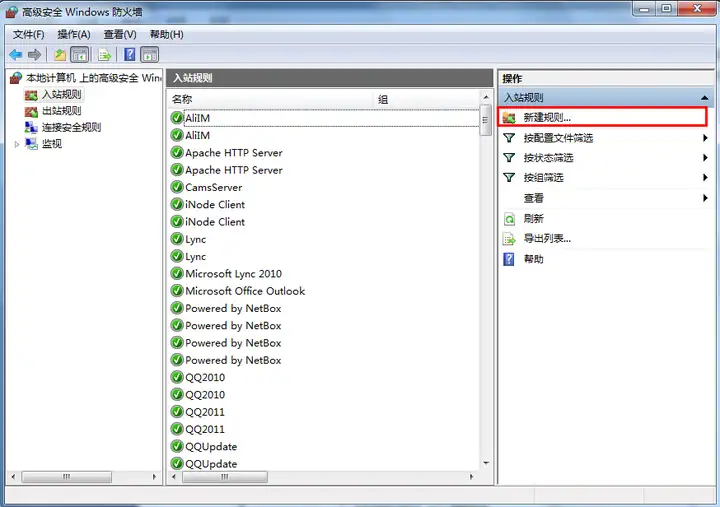Image resolution: width=720 pixels, height=507 pixels.
Task: Click the blue help question mark toolbar icon
Action: [130, 55]
